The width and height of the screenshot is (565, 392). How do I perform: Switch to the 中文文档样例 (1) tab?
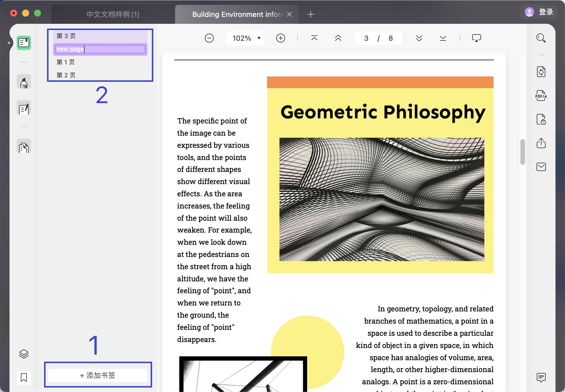(x=113, y=14)
